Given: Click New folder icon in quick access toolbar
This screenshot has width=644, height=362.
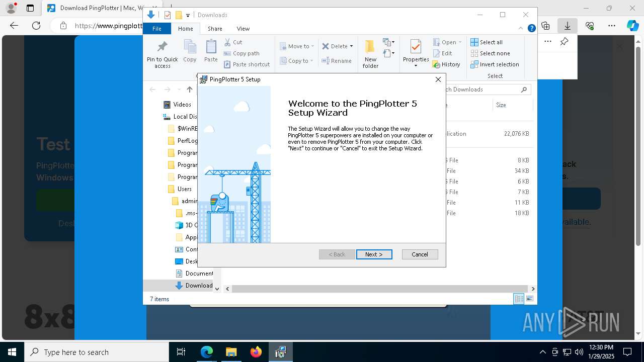Looking at the screenshot, I should pos(179,15).
